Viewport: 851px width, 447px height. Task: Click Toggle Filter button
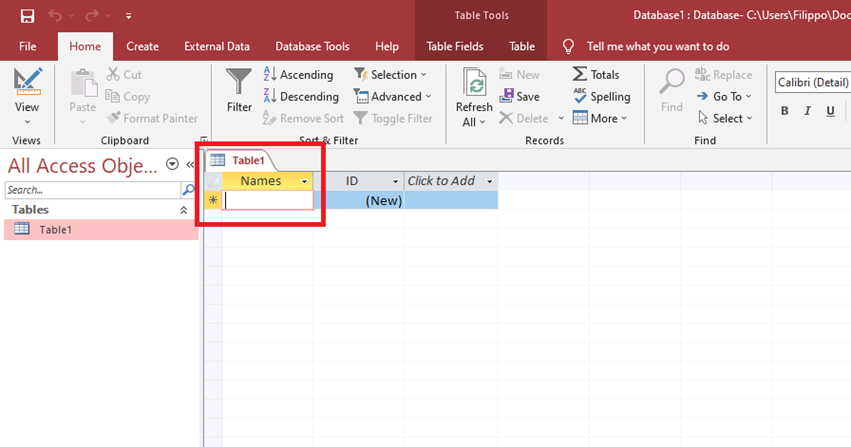click(392, 118)
